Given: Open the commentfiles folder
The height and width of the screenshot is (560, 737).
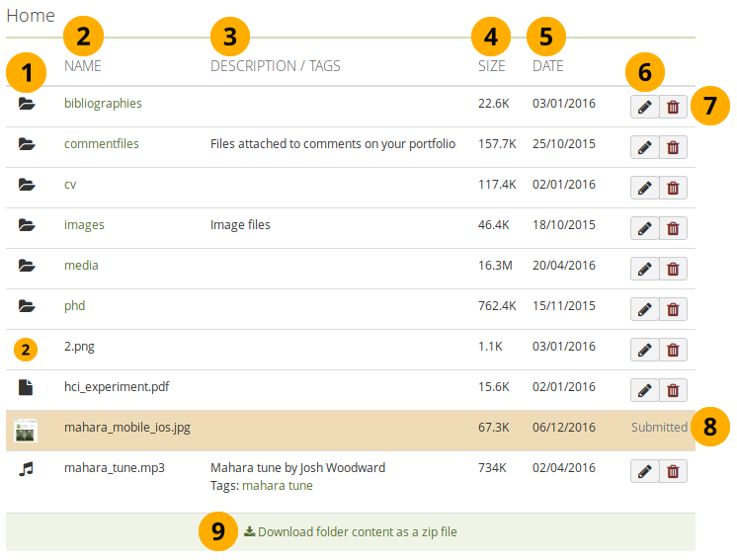Looking at the screenshot, I should pyautogui.click(x=101, y=144).
